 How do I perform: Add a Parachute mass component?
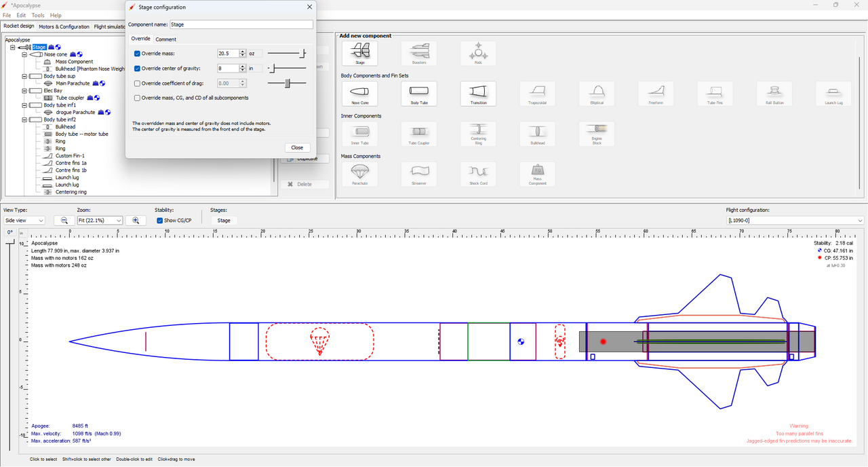(x=360, y=174)
